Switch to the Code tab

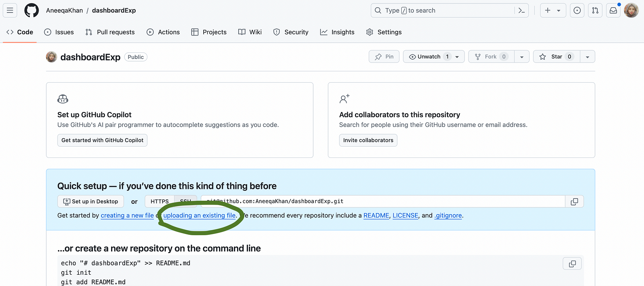coord(20,32)
